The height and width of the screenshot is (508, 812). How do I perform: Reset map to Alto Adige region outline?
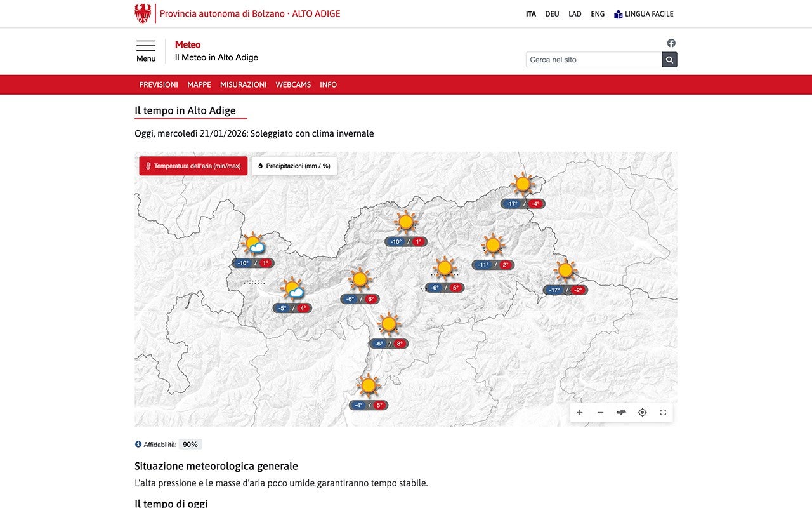point(621,413)
